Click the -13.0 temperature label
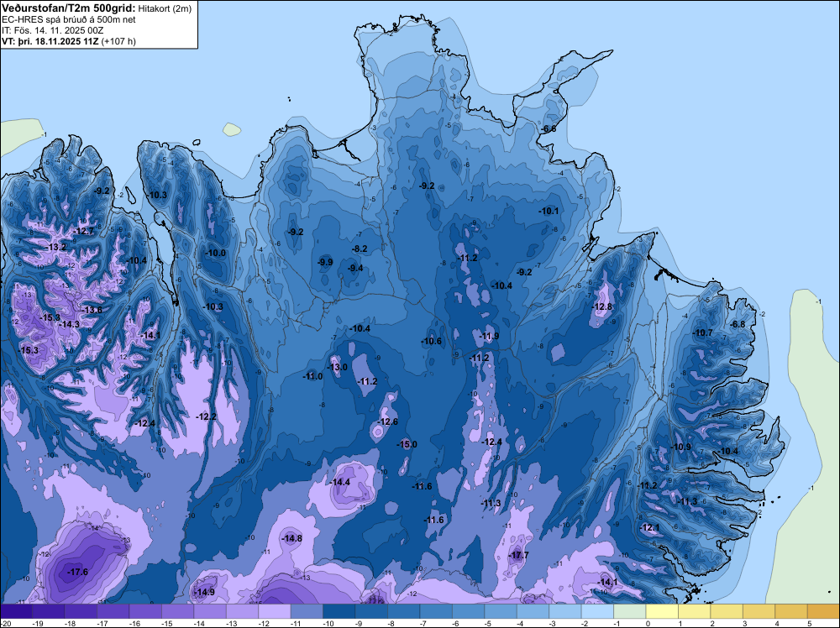Screen dimensions: 840x628 point(337,367)
